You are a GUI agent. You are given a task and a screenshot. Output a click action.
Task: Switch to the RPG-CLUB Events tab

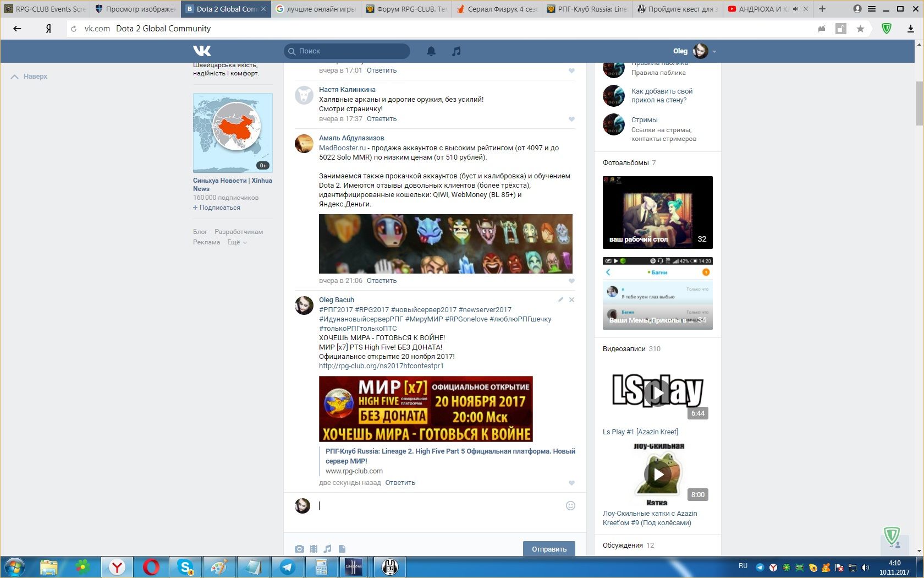click(x=45, y=9)
